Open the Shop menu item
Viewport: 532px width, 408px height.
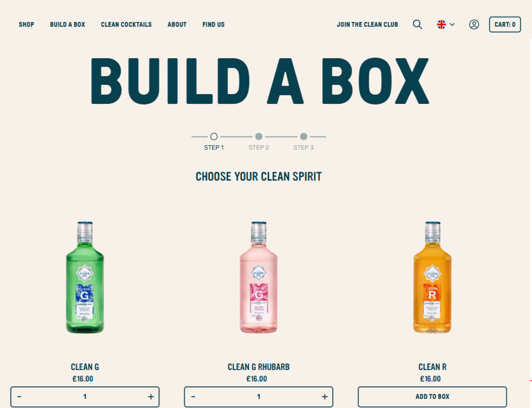(26, 24)
